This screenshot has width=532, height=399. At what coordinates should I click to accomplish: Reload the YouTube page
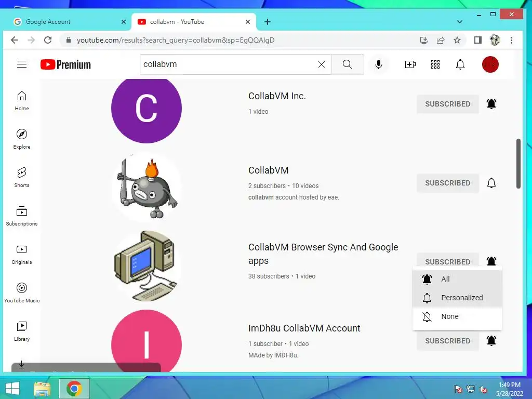(x=48, y=40)
